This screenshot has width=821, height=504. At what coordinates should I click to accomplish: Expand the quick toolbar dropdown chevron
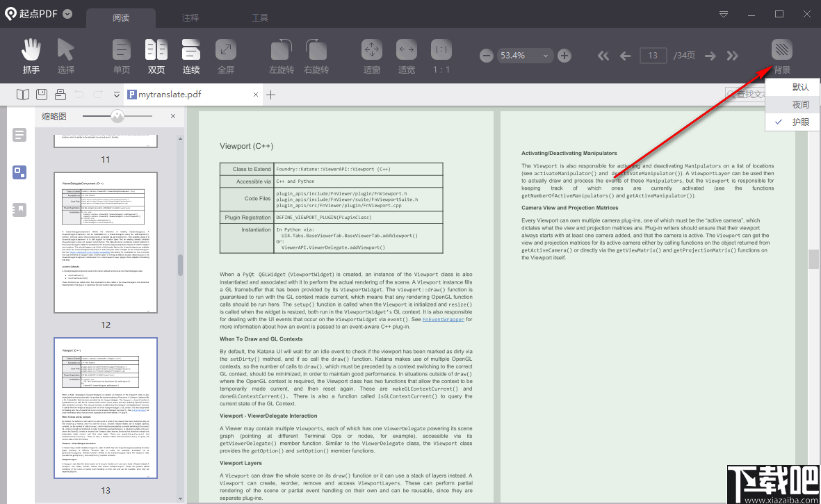pos(116,95)
